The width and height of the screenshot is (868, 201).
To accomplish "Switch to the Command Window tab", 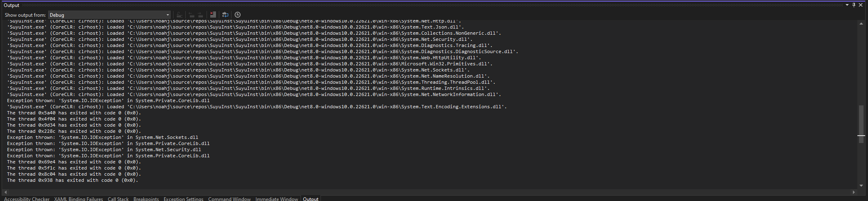I will tap(229, 199).
